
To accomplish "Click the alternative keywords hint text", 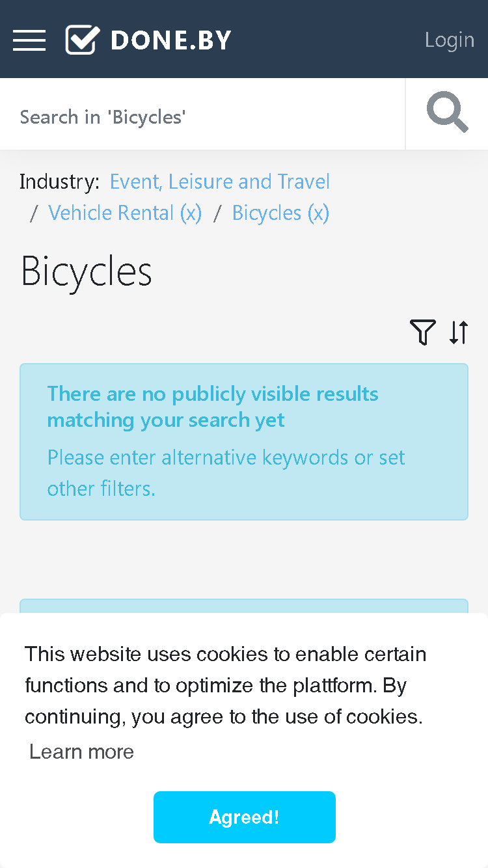I will [x=226, y=472].
